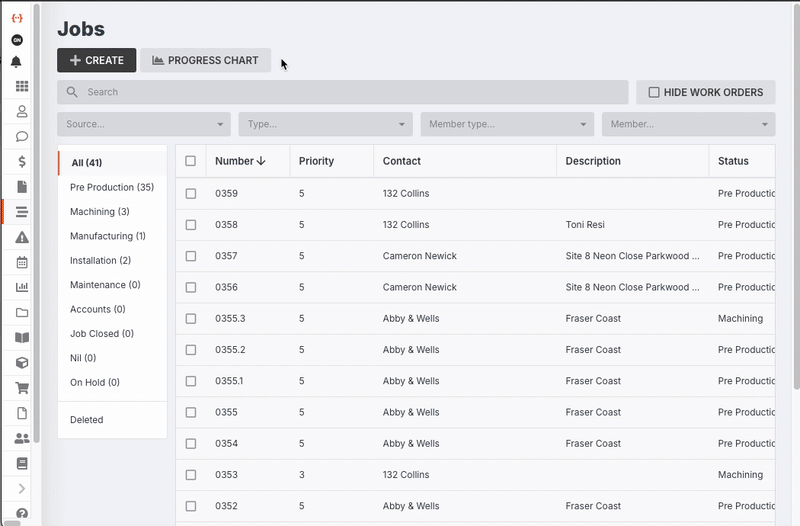The height and width of the screenshot is (526, 800).
Task: Open the blank page icon in sidebar
Action: click(21, 413)
